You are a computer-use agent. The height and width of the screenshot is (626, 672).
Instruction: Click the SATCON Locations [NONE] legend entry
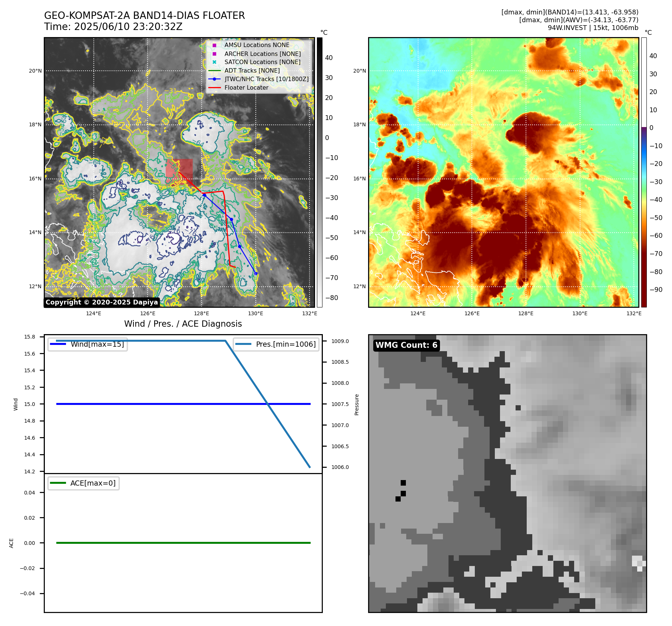point(262,62)
